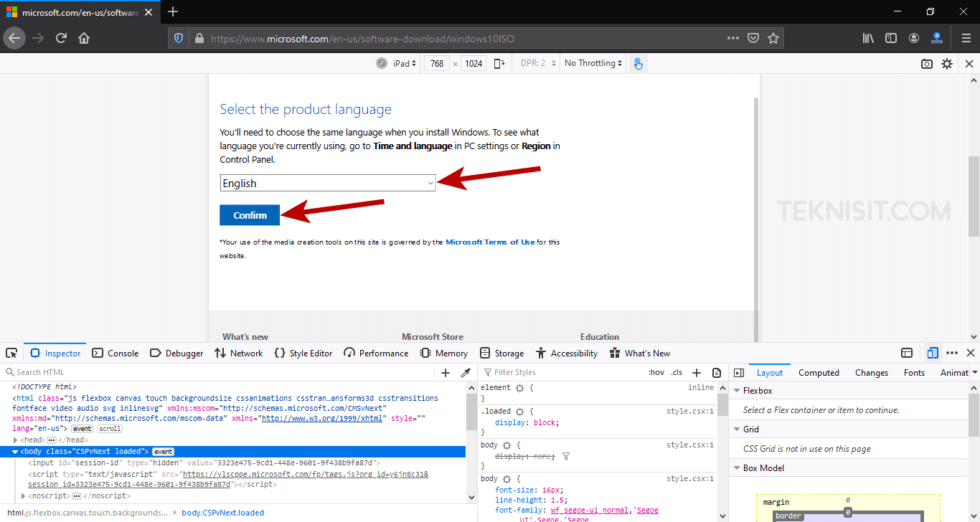The width and height of the screenshot is (980, 522).
Task: Show site security padlock information
Action: point(199,38)
